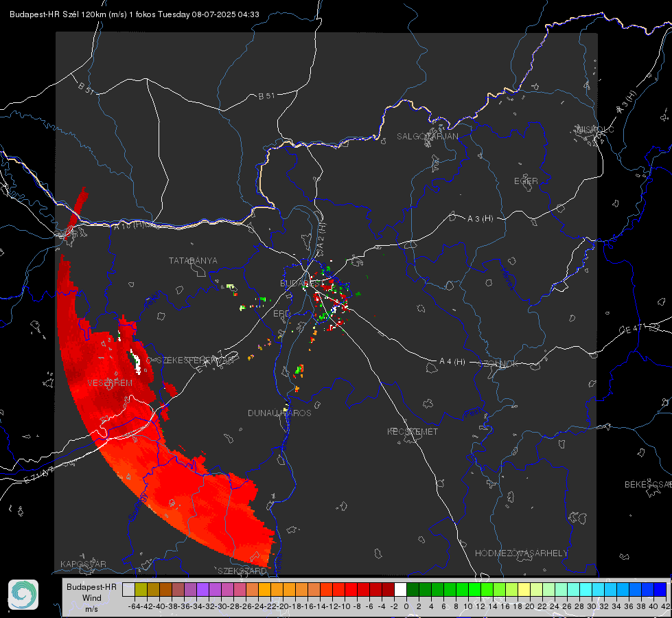Pick the yellow swatch between 18 and 20
672x618 pixels.
[524, 589]
